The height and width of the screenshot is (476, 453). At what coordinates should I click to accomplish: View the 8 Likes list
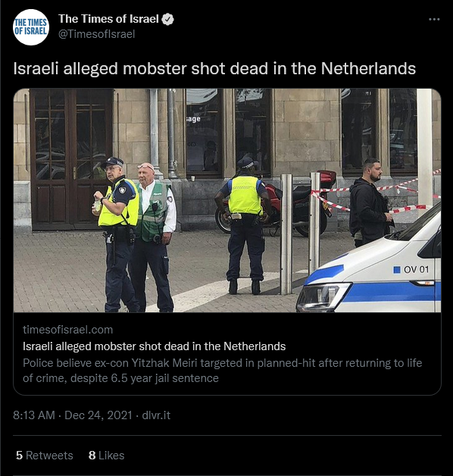coord(107,456)
